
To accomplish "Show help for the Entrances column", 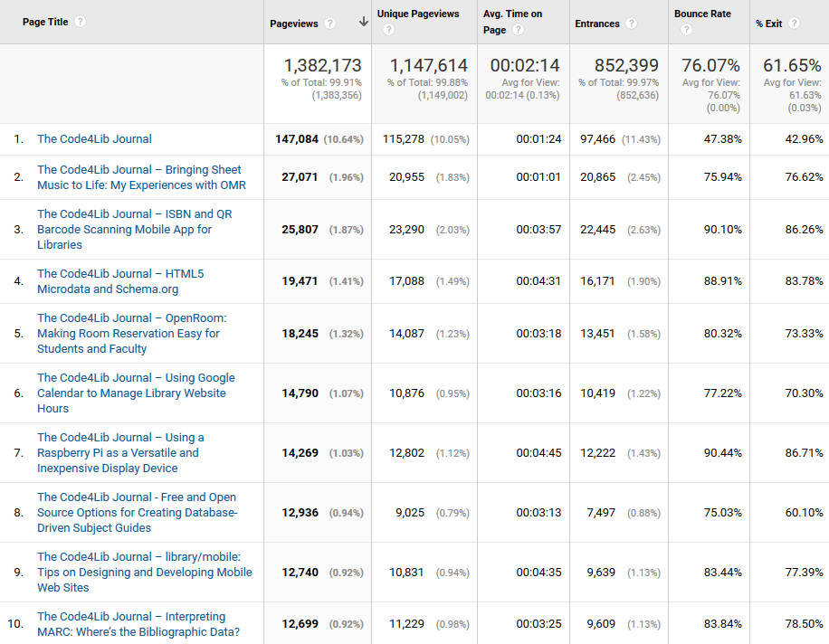I will [631, 24].
